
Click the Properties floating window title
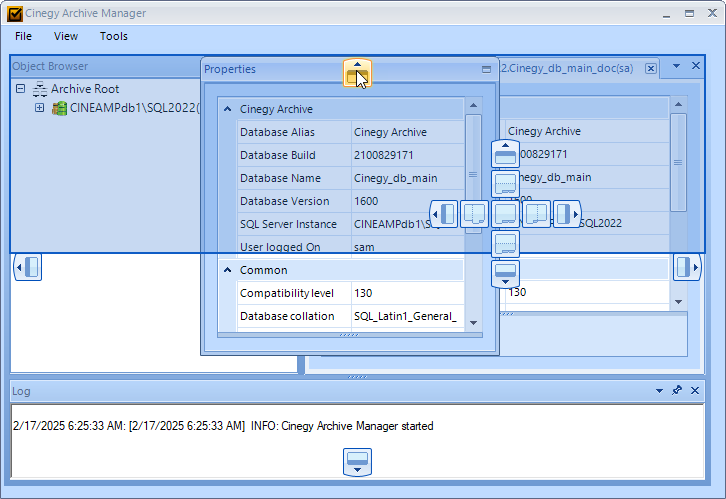pyautogui.click(x=230, y=69)
